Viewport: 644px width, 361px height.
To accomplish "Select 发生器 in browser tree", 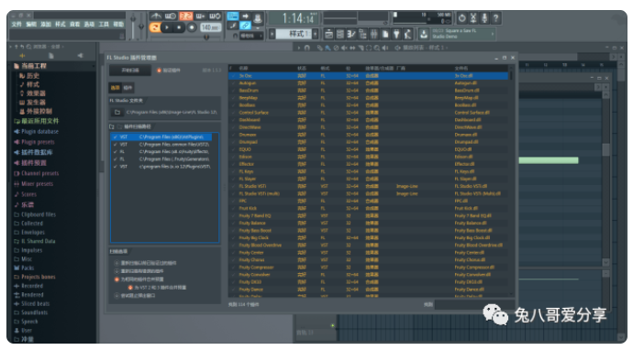I will pyautogui.click(x=36, y=102).
